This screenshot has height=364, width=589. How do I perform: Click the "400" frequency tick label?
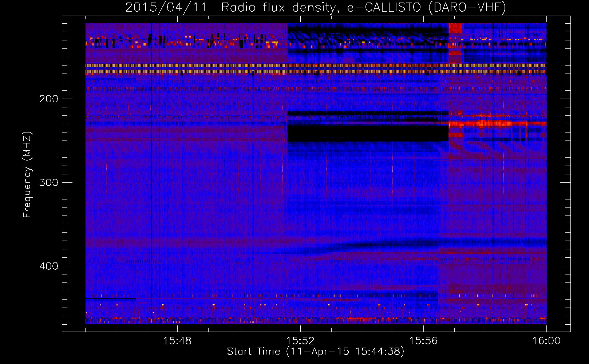tap(49, 266)
